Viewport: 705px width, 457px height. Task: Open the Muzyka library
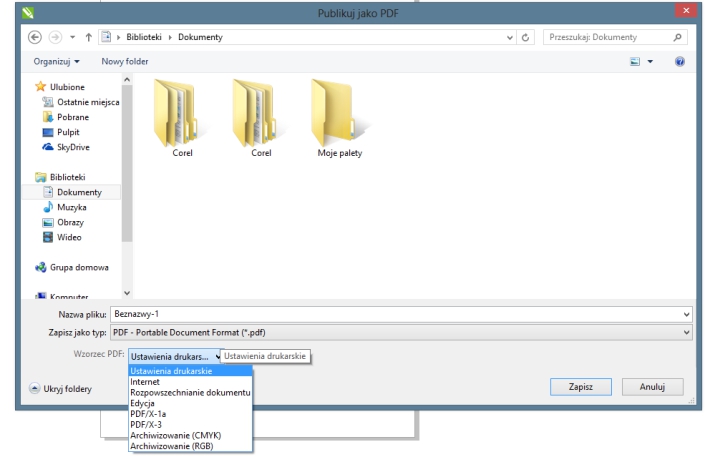click(x=58, y=207)
